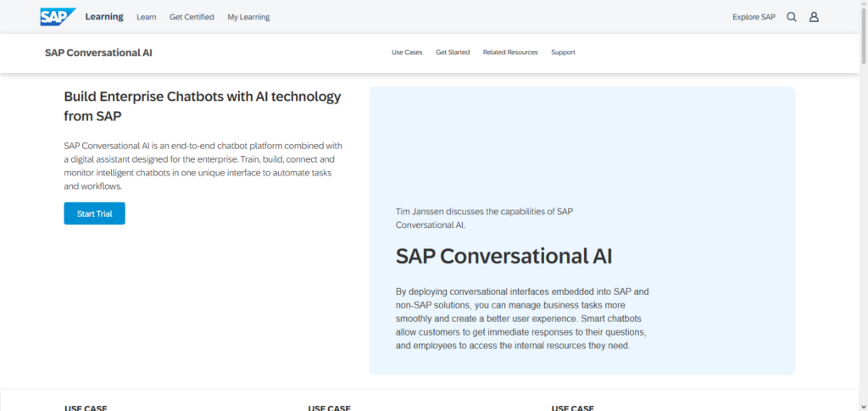Screen dimensions: 868x411
Task: Click the large SAP Conversational AI heading
Action: 504,256
